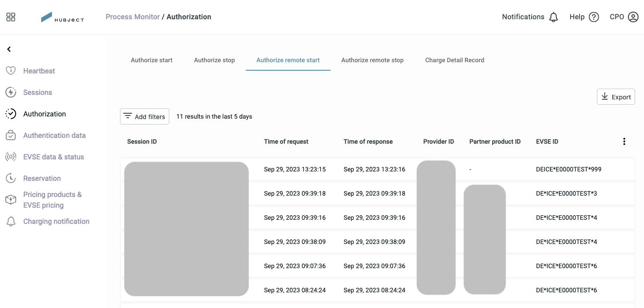Click the Notifications label in header
This screenshot has height=308, width=644.
(x=523, y=17)
